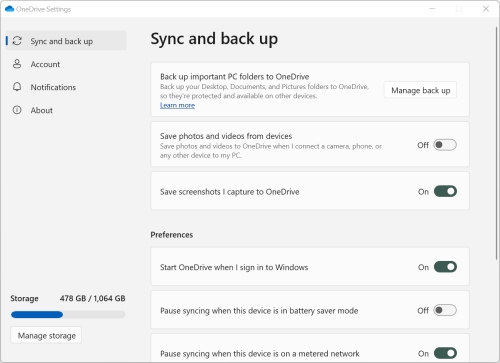Screen dimensions: 500x363
Task: Switch off pause syncing on metered network
Action: coord(445,353)
